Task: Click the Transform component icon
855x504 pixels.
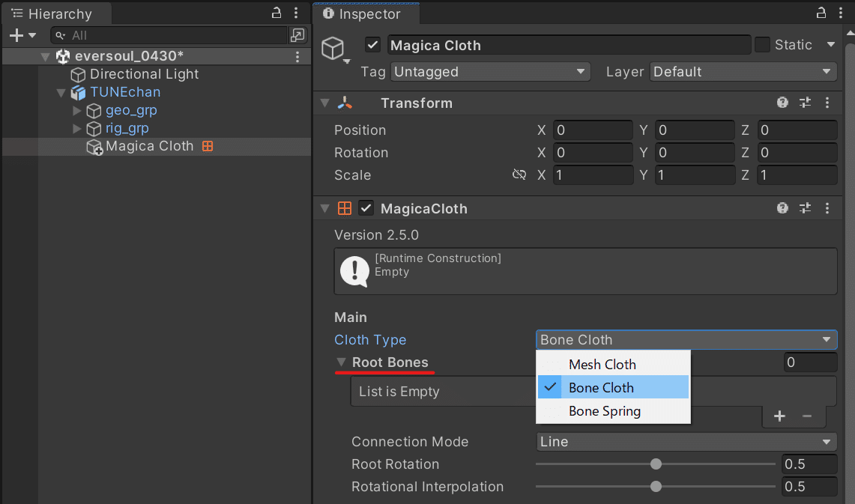Action: click(x=345, y=103)
